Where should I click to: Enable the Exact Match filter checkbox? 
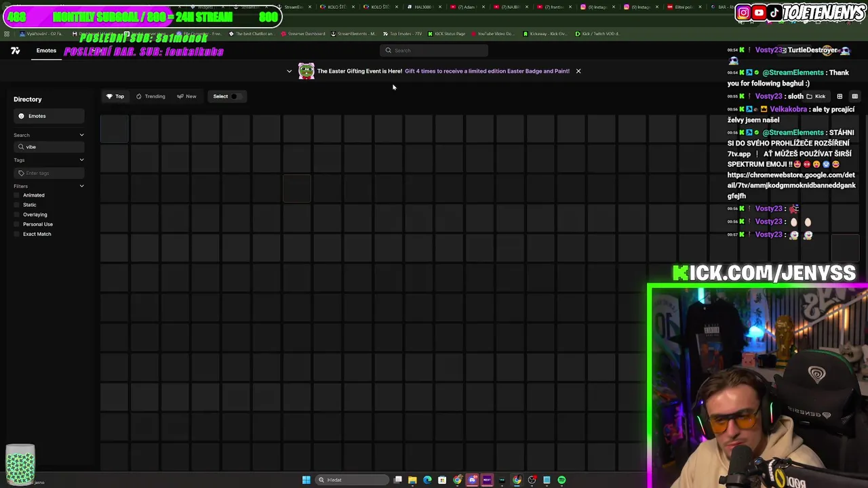tap(17, 234)
